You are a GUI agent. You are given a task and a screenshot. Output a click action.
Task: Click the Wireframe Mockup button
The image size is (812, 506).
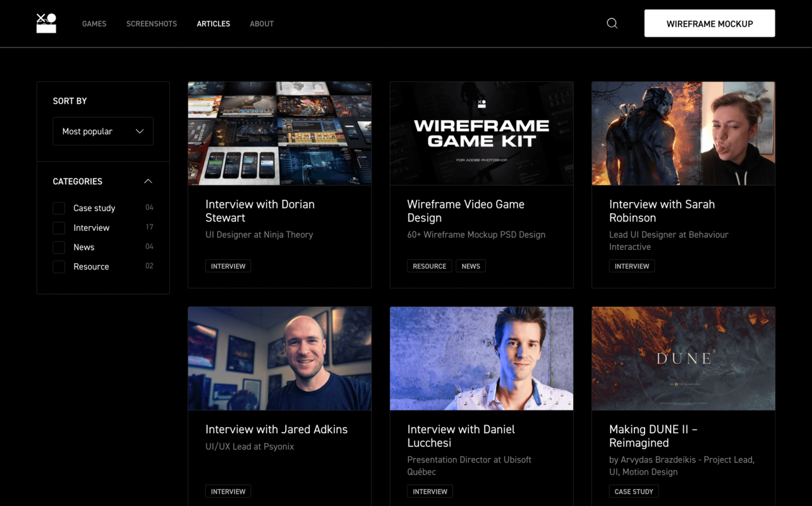point(710,23)
